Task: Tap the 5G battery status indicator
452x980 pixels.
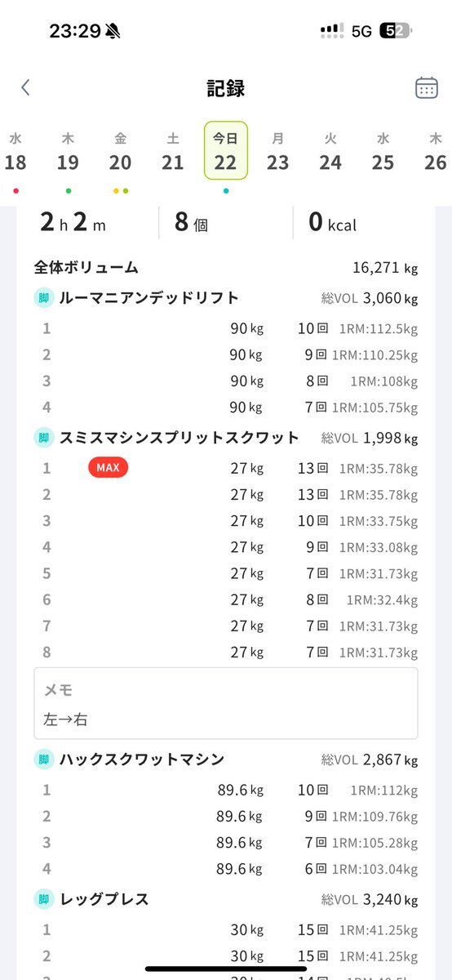Action: (396, 31)
